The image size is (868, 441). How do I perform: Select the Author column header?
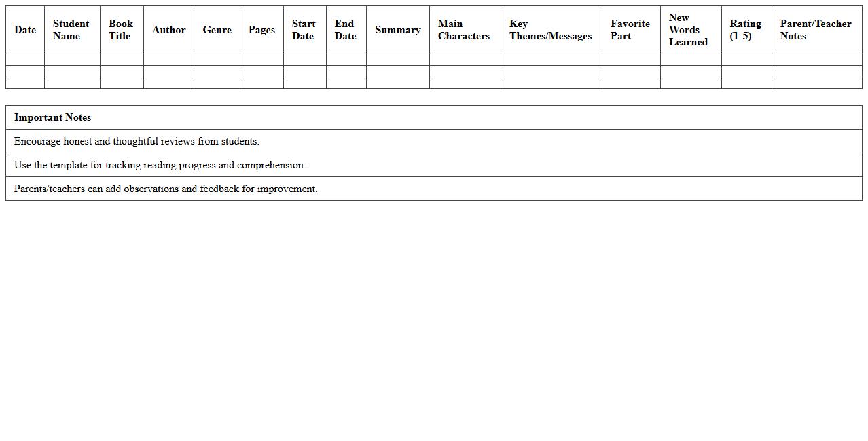coord(168,30)
